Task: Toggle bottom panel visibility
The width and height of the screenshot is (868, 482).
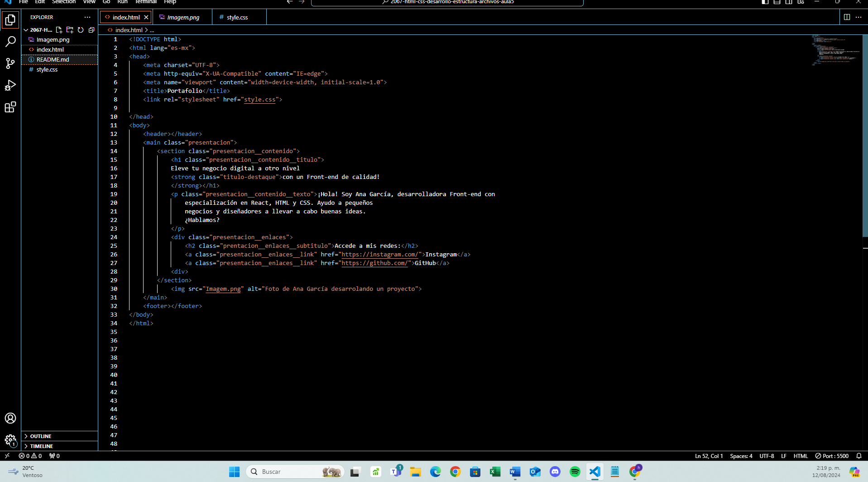Action: (777, 2)
